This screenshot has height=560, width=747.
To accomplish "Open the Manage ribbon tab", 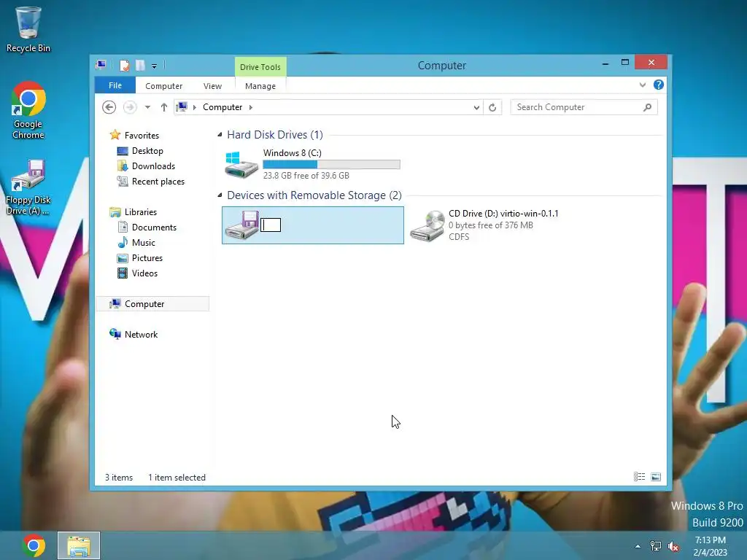I will pyautogui.click(x=260, y=86).
